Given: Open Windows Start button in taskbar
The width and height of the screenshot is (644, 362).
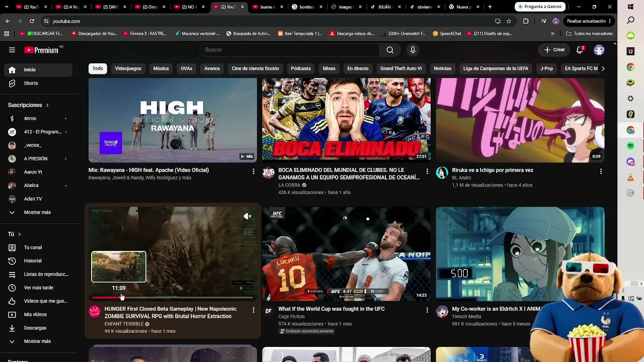Looking at the screenshot, I should [630, 7].
